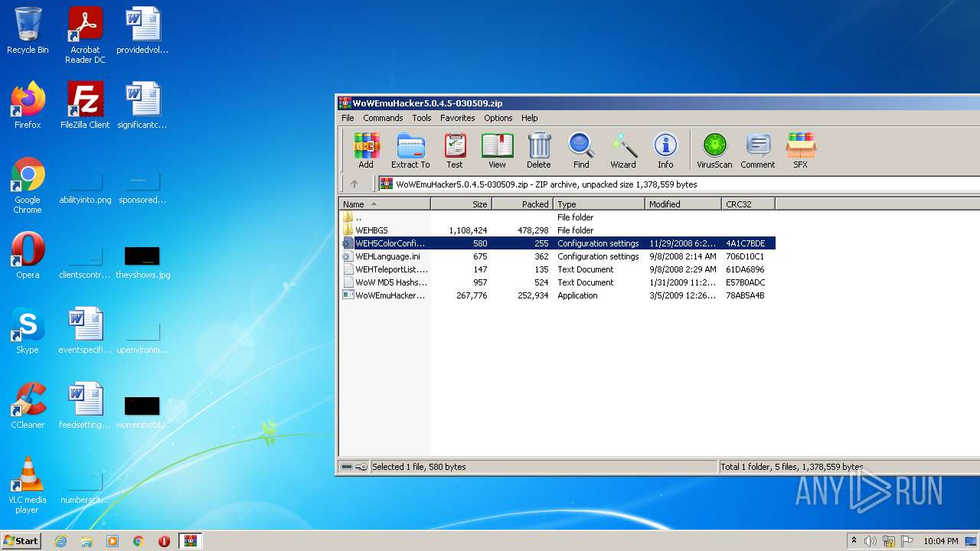Image resolution: width=980 pixels, height=551 pixels.
Task: Go up one folder level arrow
Action: coord(354,184)
